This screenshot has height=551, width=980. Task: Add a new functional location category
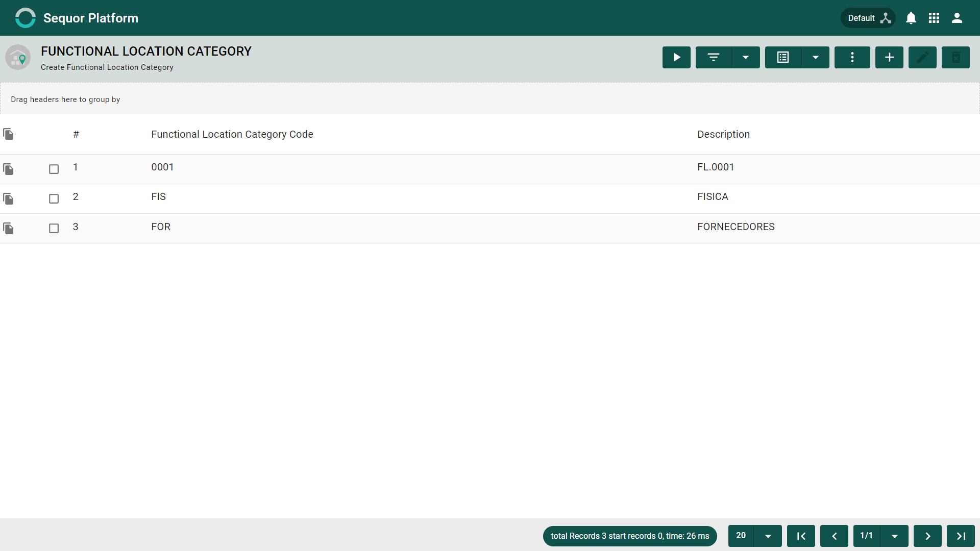[x=889, y=57]
